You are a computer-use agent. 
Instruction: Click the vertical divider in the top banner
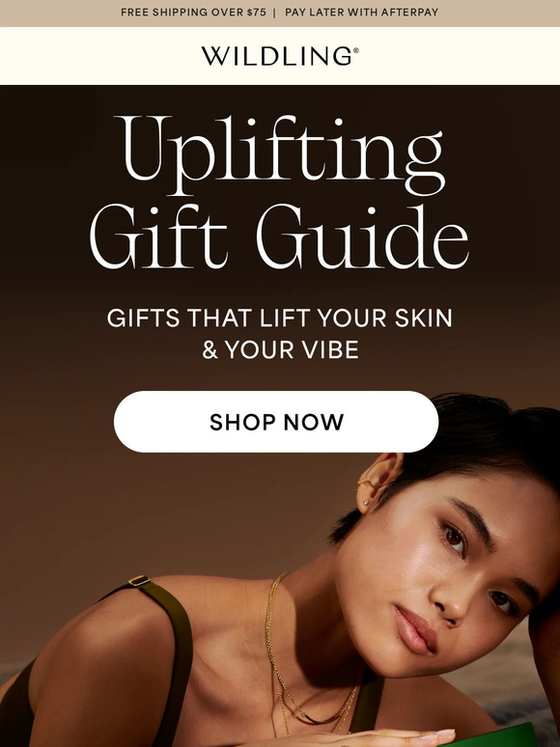pos(275,13)
